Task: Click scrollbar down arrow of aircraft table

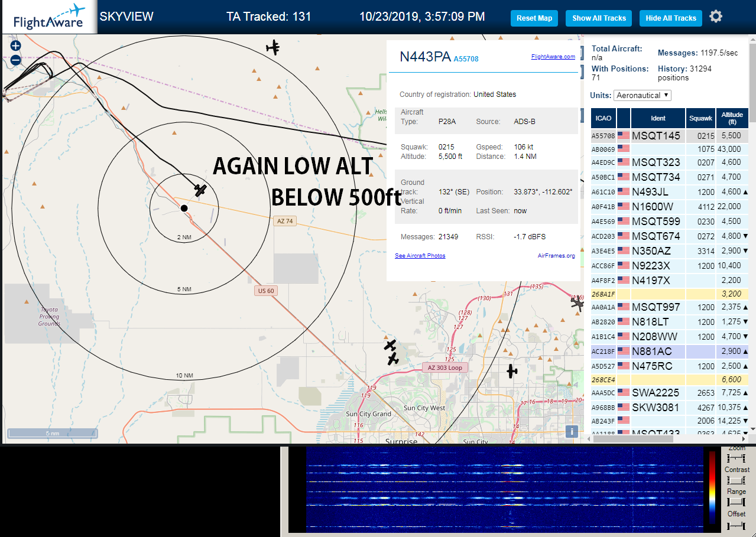Action: click(752, 429)
